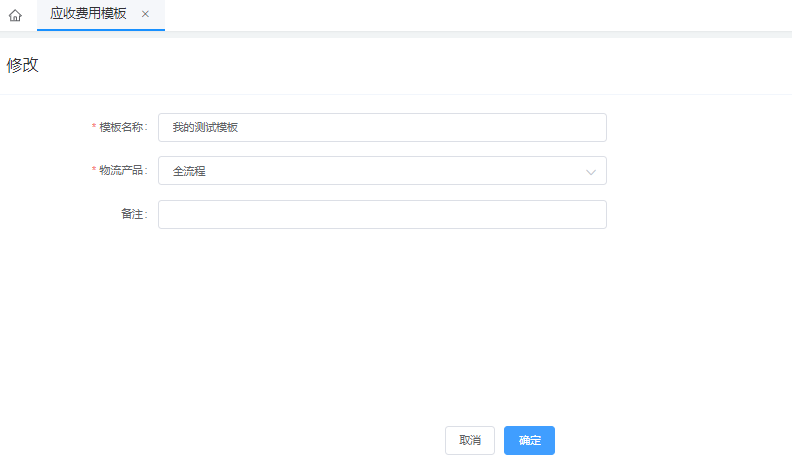
Task: Switch to the 应收费用模板 tab
Action: click(x=88, y=14)
